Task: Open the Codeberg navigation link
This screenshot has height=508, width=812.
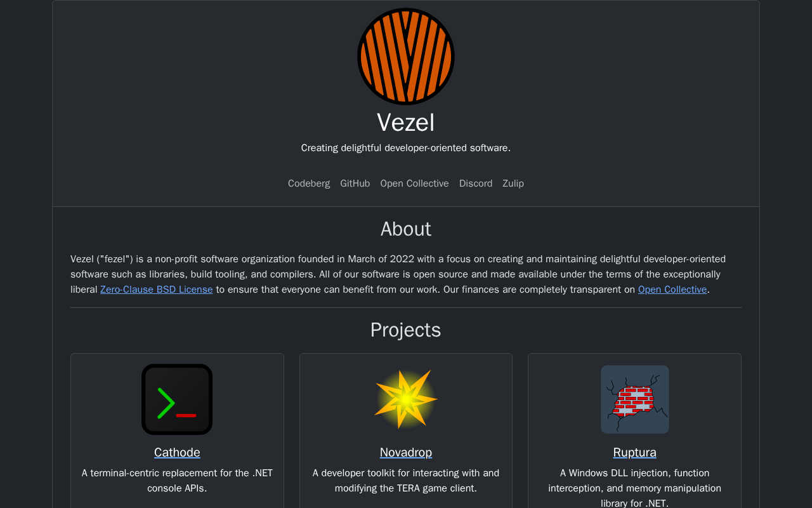Action: 309,184
